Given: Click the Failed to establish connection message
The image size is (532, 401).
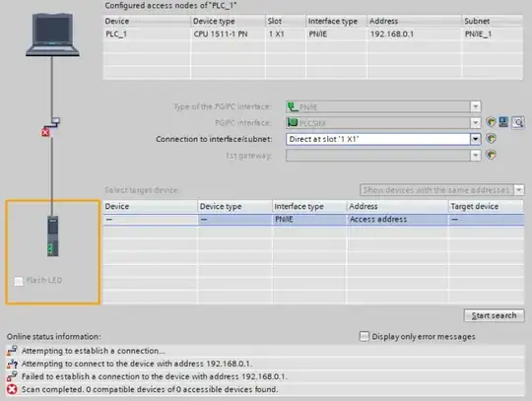Looking at the screenshot, I should [155, 376].
